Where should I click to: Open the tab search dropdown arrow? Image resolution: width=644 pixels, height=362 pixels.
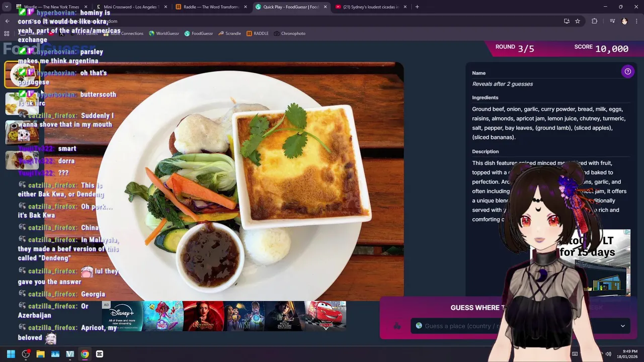(x=7, y=7)
